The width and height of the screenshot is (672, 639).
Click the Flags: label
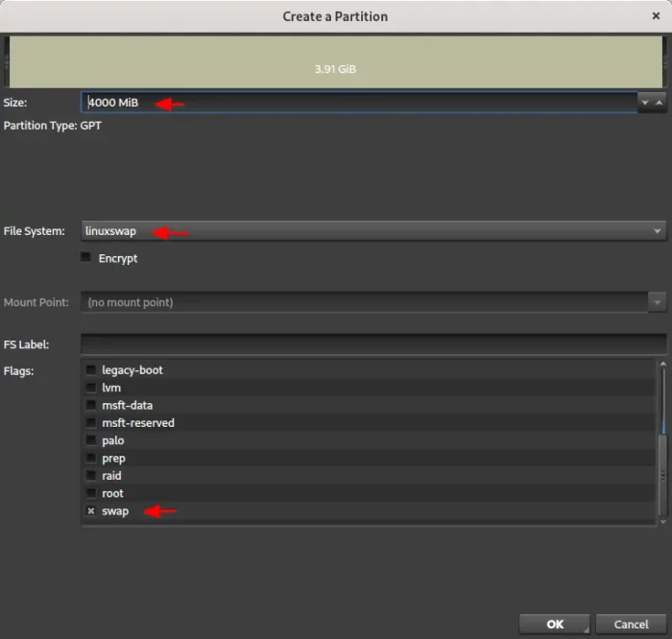(18, 371)
